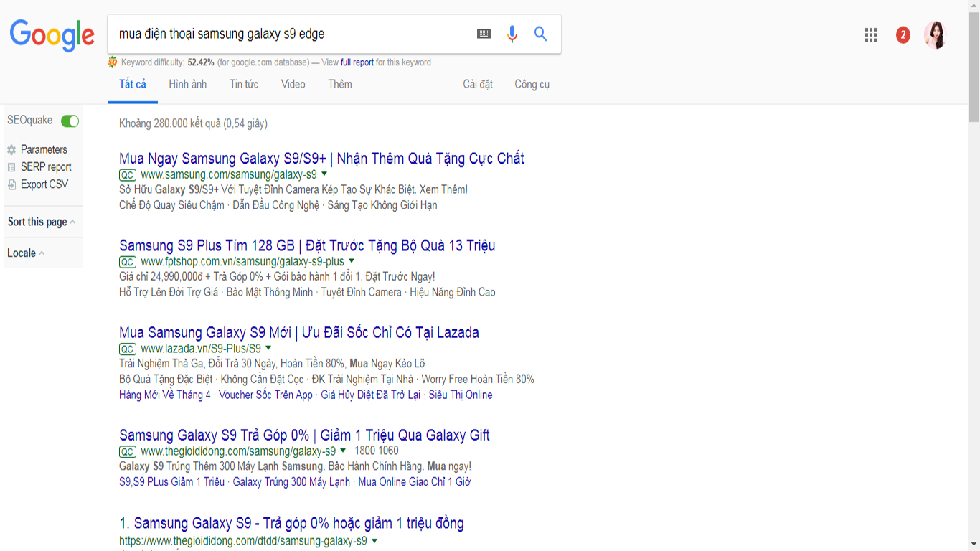The width and height of the screenshot is (980, 551).
Task: Click the Google logo
Action: click(x=52, y=35)
